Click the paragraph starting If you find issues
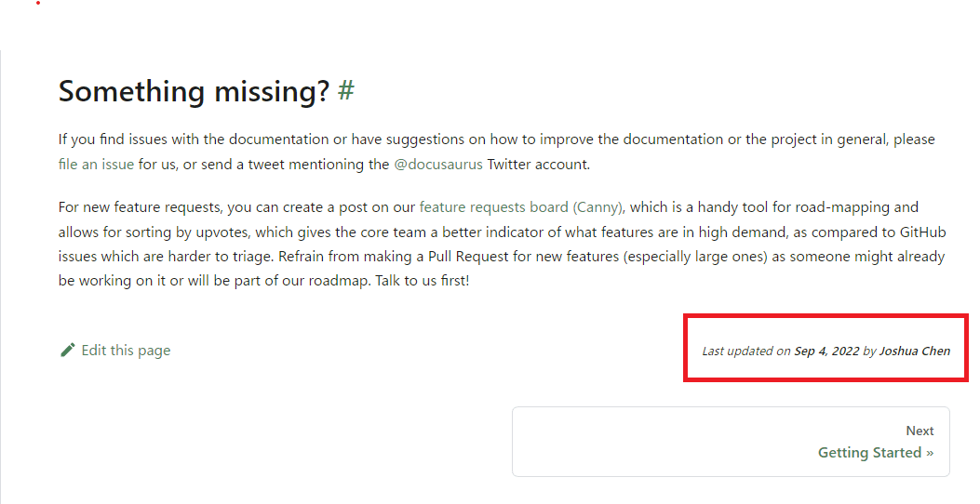 (x=497, y=152)
